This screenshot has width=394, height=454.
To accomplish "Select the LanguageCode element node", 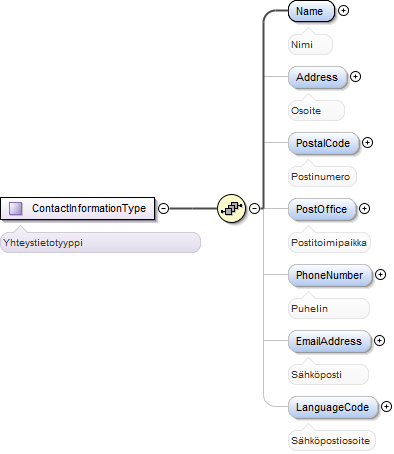I will point(333,407).
